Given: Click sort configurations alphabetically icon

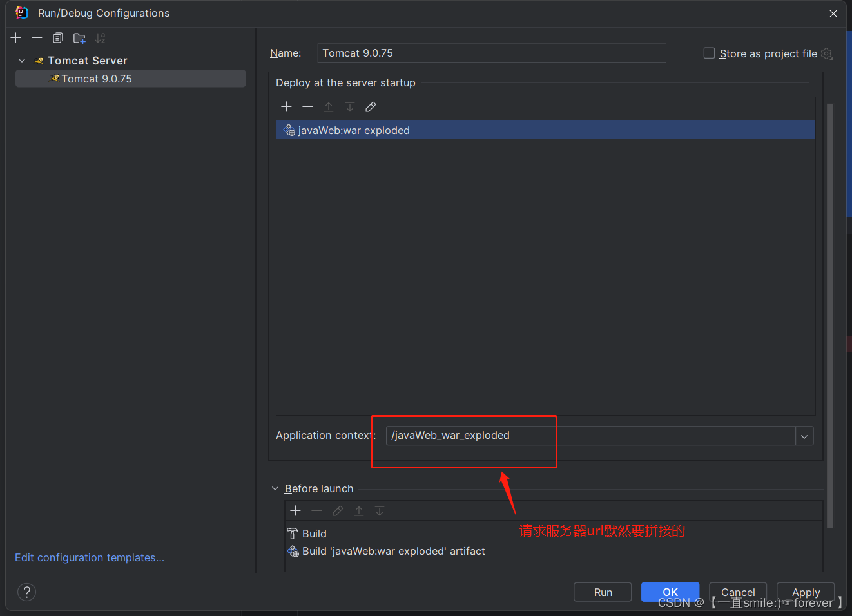Looking at the screenshot, I should click(100, 38).
